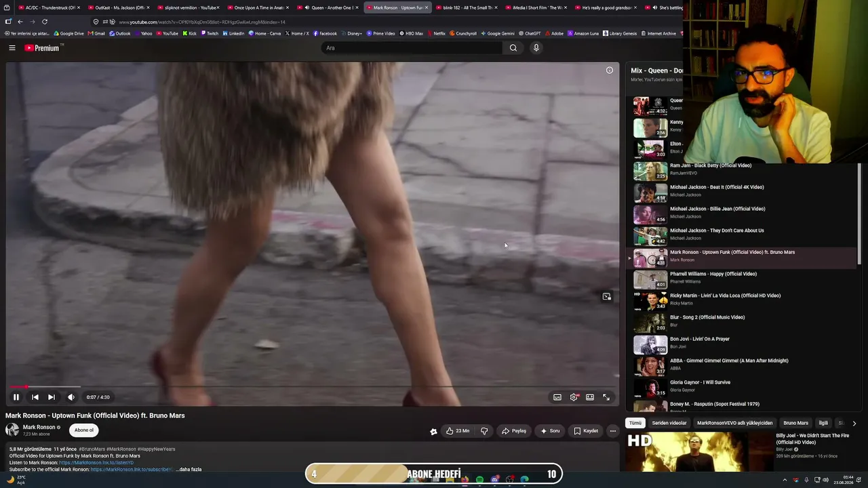
Task: Select the 'Tümü' filter chip
Action: pos(635,423)
